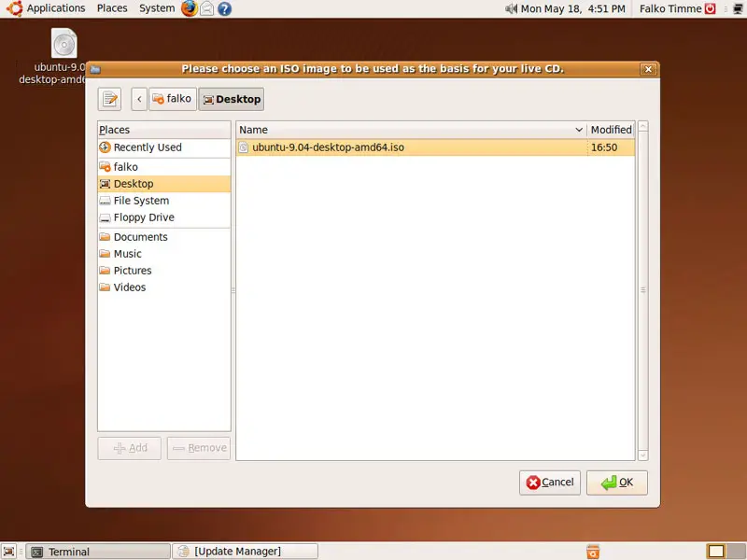Confirm with the OK button

(x=617, y=483)
